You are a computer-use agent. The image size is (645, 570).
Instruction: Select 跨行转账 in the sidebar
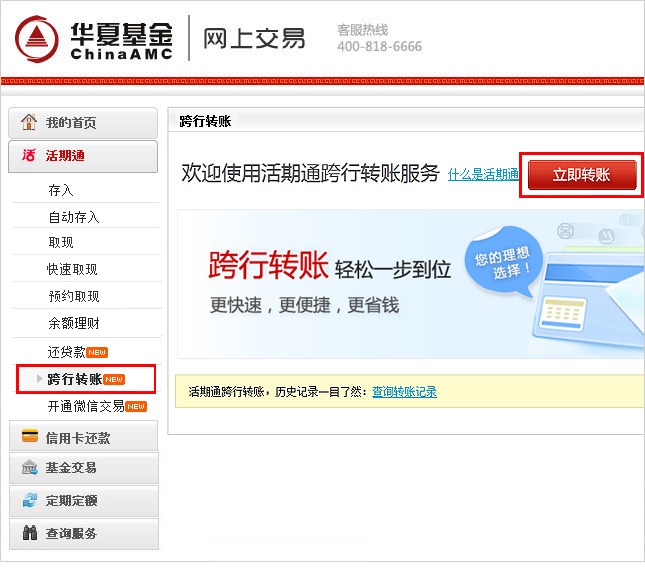(74, 379)
